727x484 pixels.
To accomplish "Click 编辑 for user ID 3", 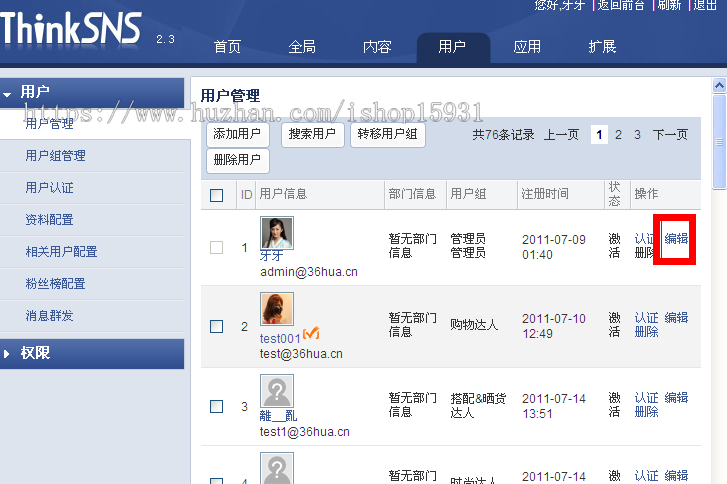I will click(x=676, y=398).
